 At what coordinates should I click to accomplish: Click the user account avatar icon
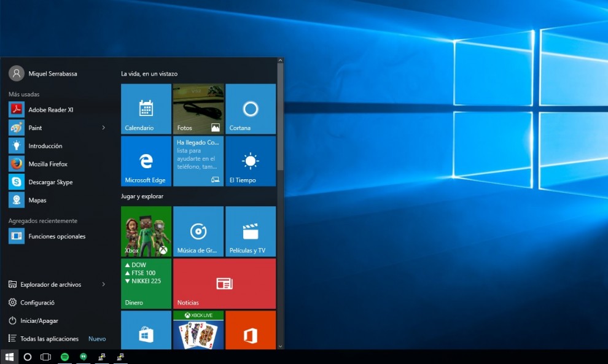pos(17,73)
